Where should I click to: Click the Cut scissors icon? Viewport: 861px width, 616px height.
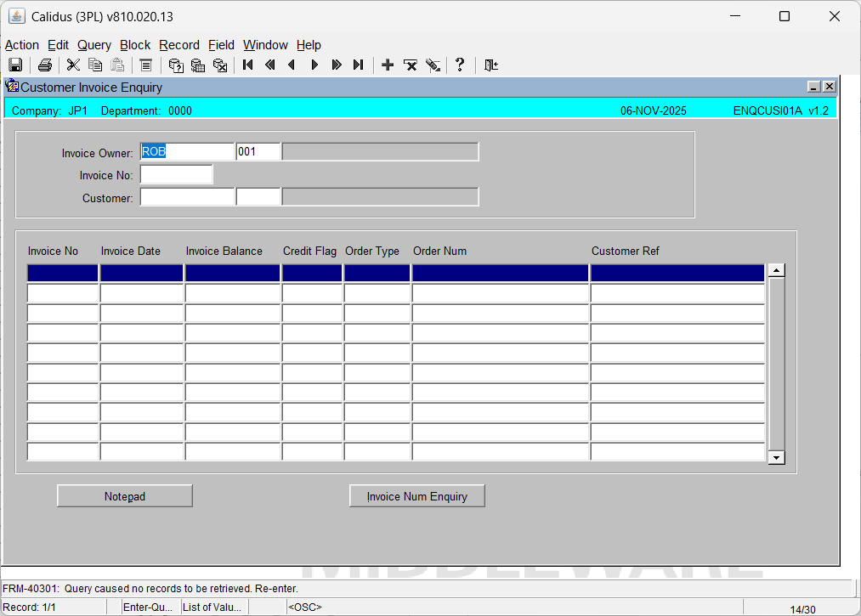73,65
